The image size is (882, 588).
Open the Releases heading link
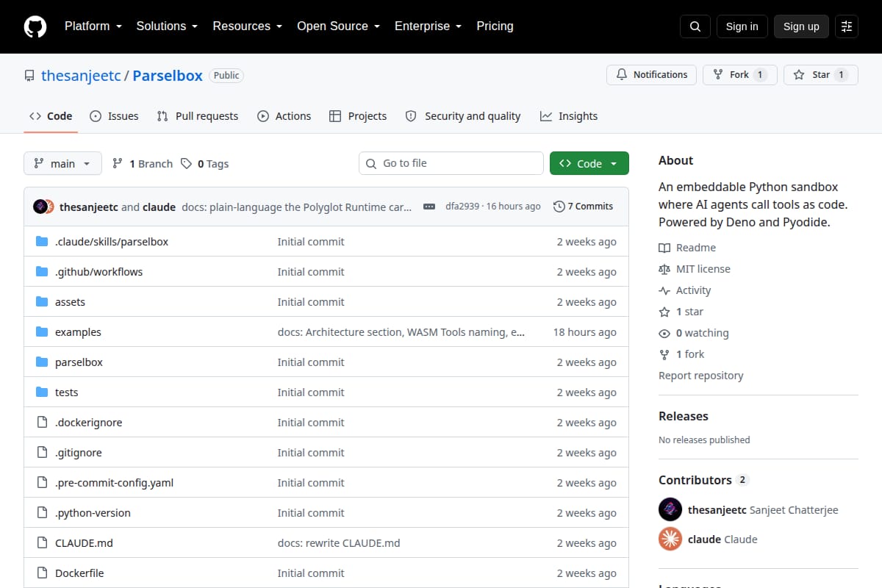(x=684, y=416)
